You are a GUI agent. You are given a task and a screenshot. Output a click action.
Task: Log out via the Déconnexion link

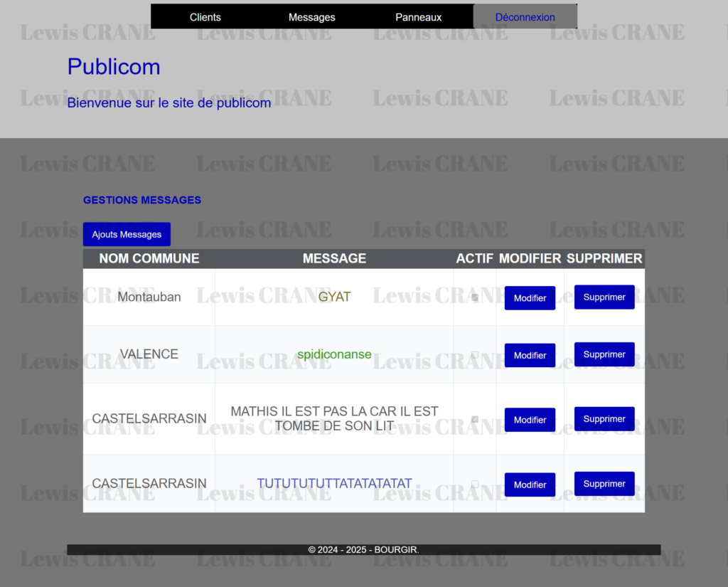click(525, 17)
